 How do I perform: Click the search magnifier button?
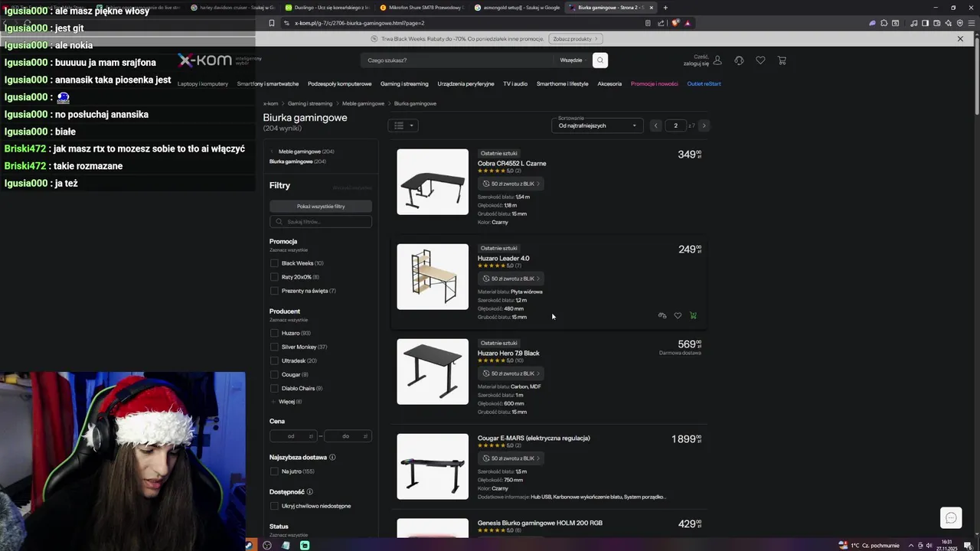click(x=600, y=60)
